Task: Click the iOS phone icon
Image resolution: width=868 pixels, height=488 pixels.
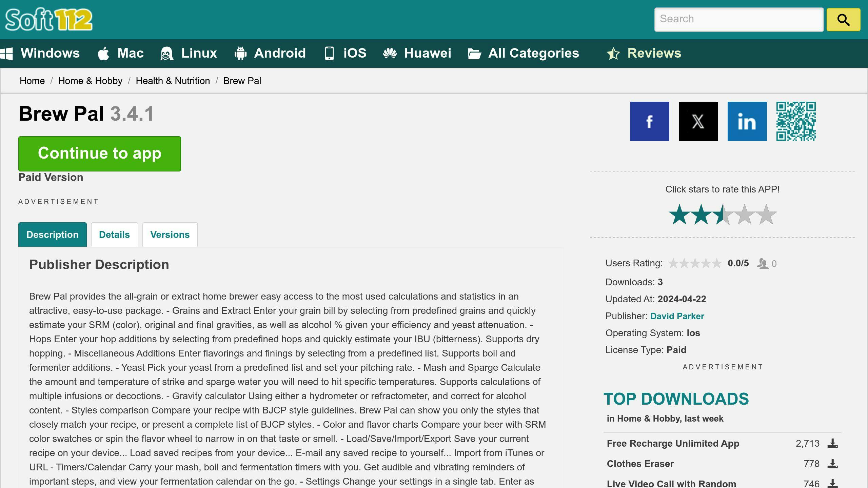Action: (x=329, y=53)
